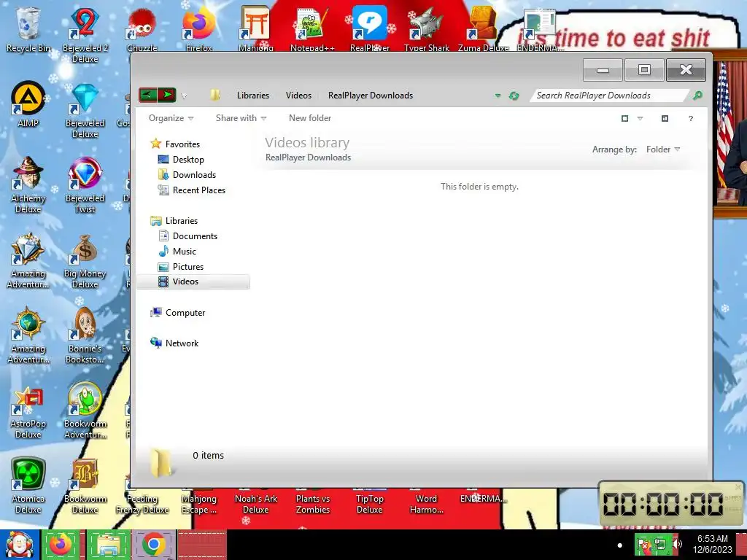Click RealPlayer Downloads breadcrumb segment
747x560 pixels.
tap(370, 96)
